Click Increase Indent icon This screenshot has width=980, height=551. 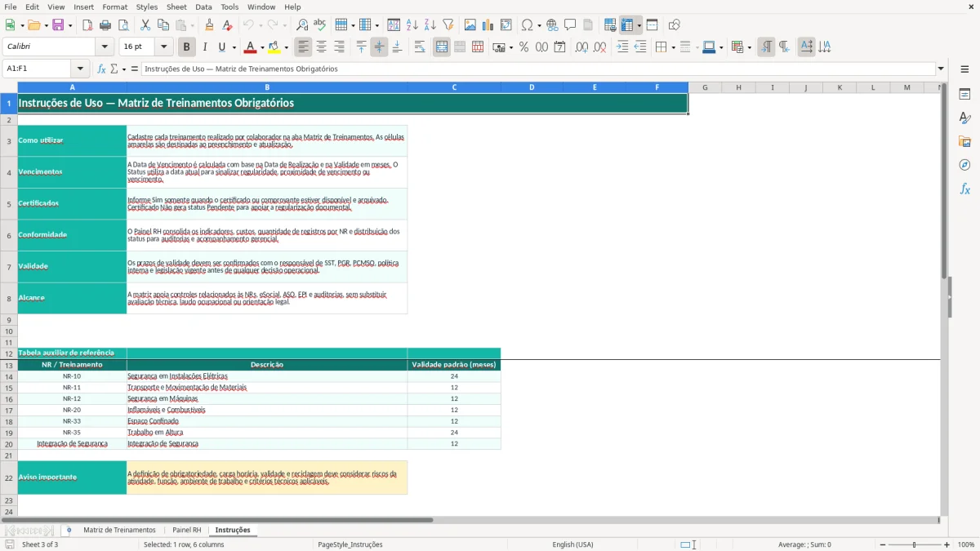622,47
